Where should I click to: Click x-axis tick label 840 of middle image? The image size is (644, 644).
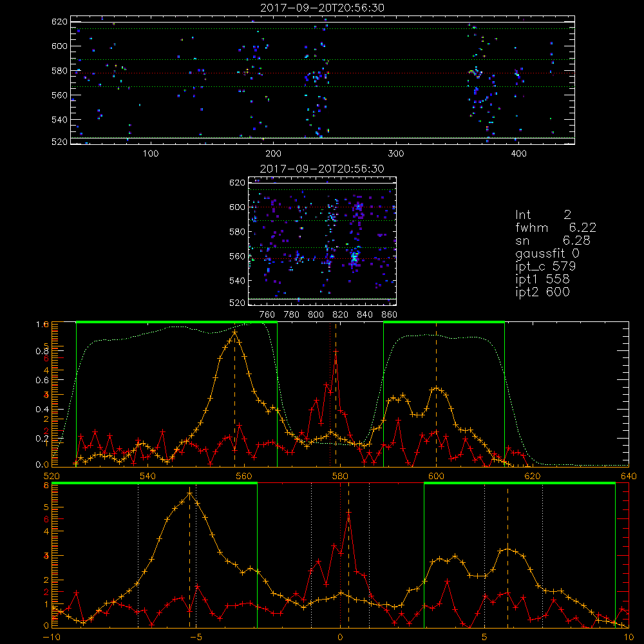coord(365,315)
